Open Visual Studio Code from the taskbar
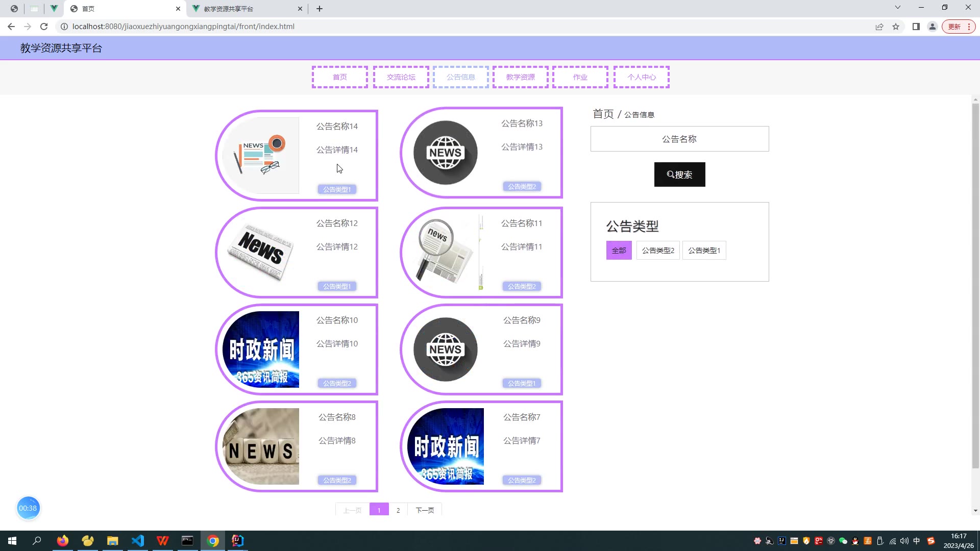 point(138,541)
